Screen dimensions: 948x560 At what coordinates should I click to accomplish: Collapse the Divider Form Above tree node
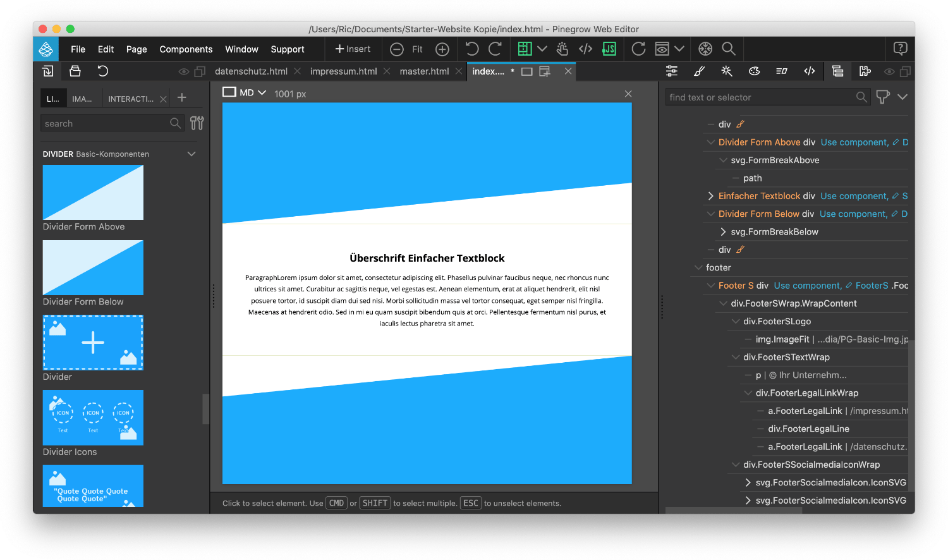click(711, 142)
